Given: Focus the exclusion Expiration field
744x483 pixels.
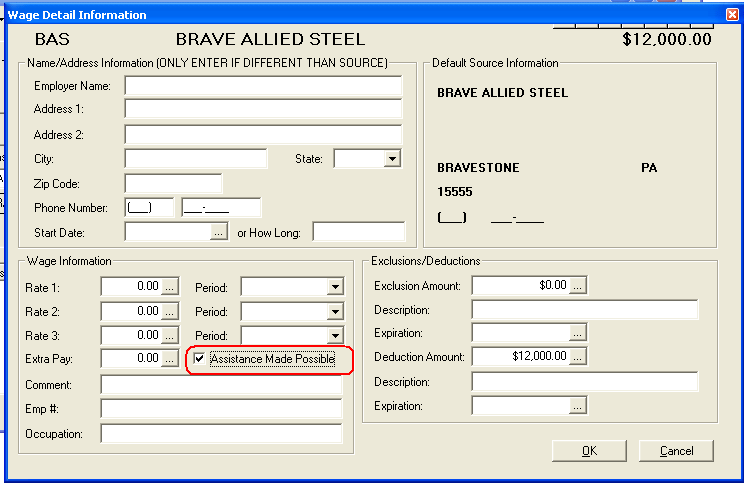Looking at the screenshot, I should tap(521, 333).
